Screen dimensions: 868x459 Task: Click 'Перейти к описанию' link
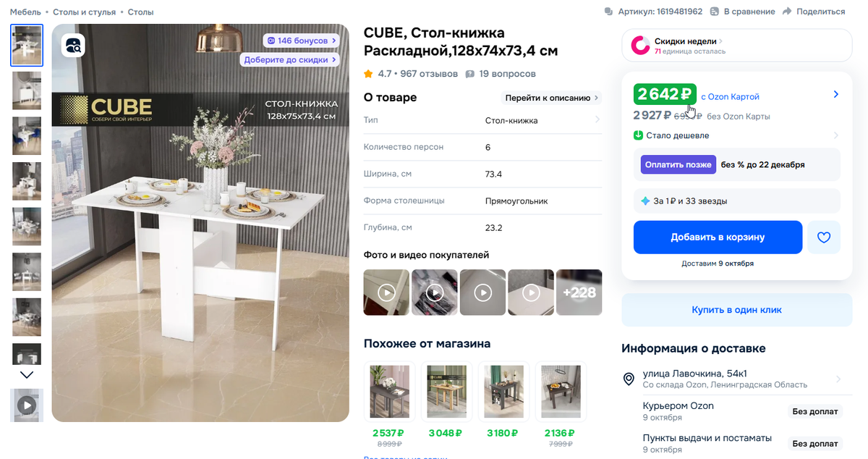(x=551, y=98)
